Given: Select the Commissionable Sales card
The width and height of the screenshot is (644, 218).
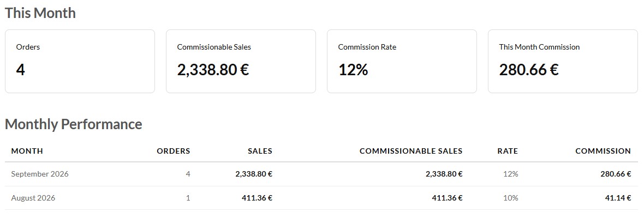Looking at the screenshot, I should pos(241,62).
